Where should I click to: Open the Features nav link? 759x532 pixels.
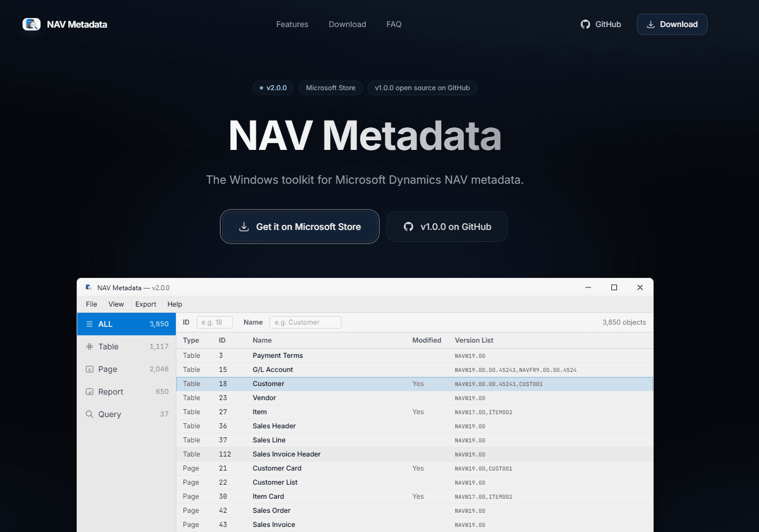[292, 24]
